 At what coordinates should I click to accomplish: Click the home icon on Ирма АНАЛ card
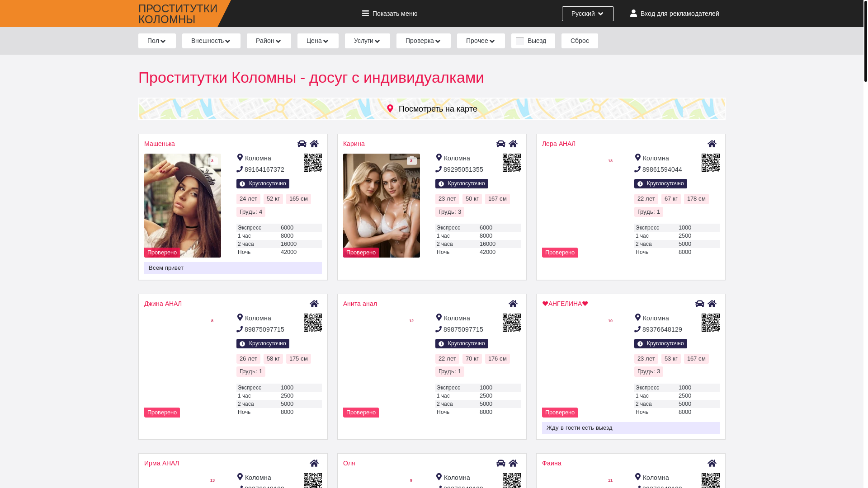click(314, 463)
